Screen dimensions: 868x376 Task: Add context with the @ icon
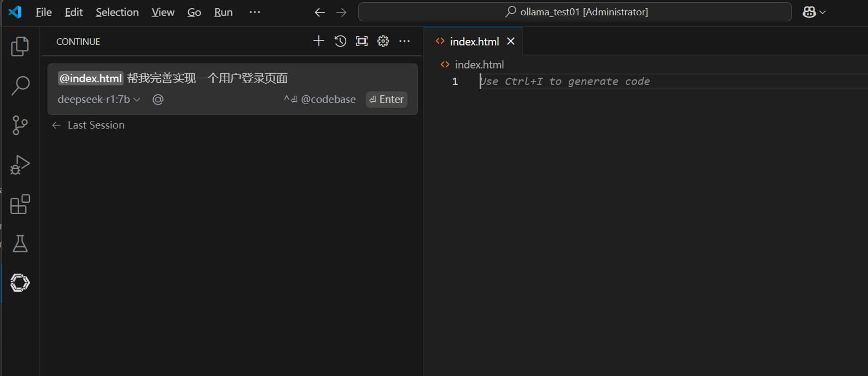click(158, 100)
